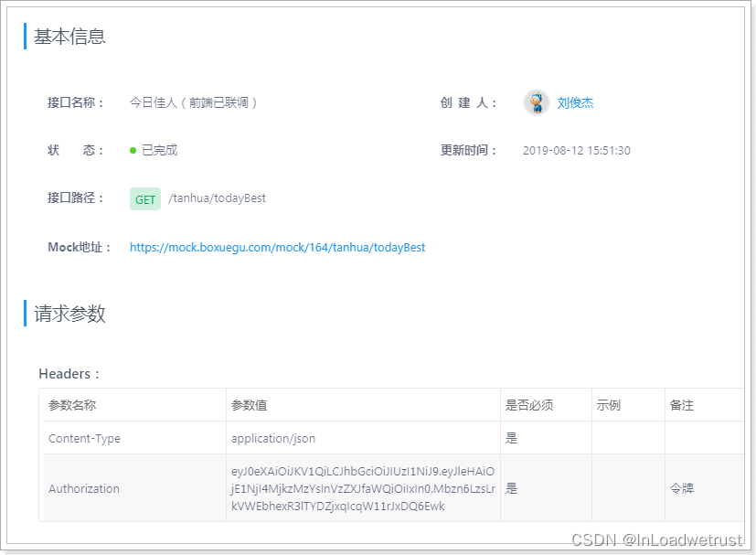The image size is (756, 555).
Task: Select the interface name 今日佳人（前端已联调）
Action: pos(193,102)
